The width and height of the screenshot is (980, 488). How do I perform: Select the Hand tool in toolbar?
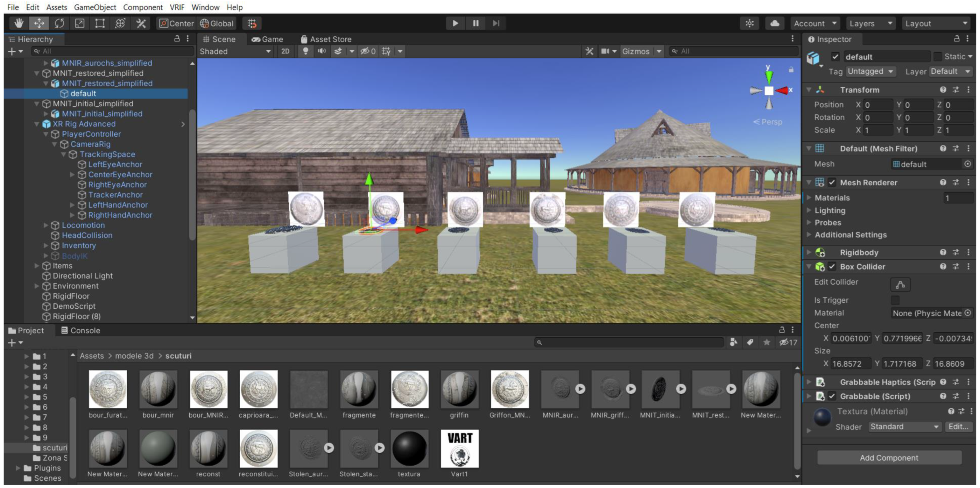click(x=19, y=23)
